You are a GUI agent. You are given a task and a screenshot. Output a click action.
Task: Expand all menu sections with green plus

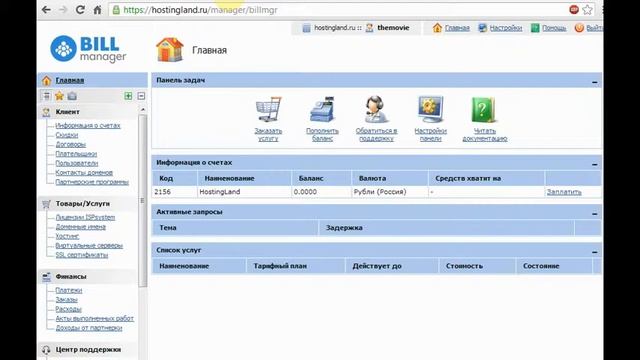coord(128,96)
